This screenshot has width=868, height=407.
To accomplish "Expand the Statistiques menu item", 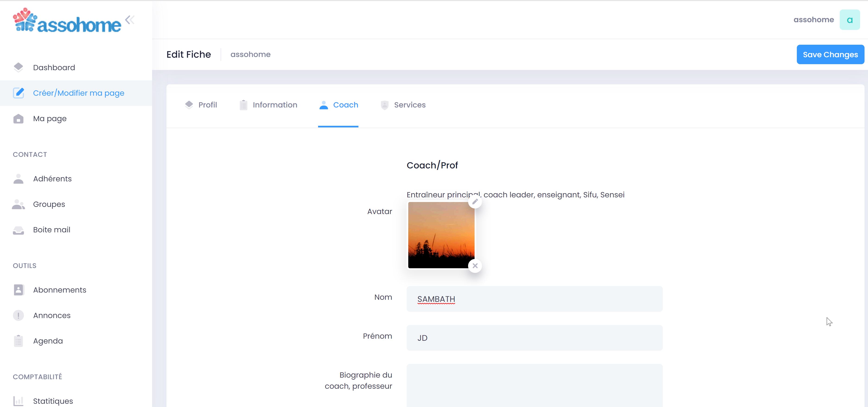I will coord(53,401).
